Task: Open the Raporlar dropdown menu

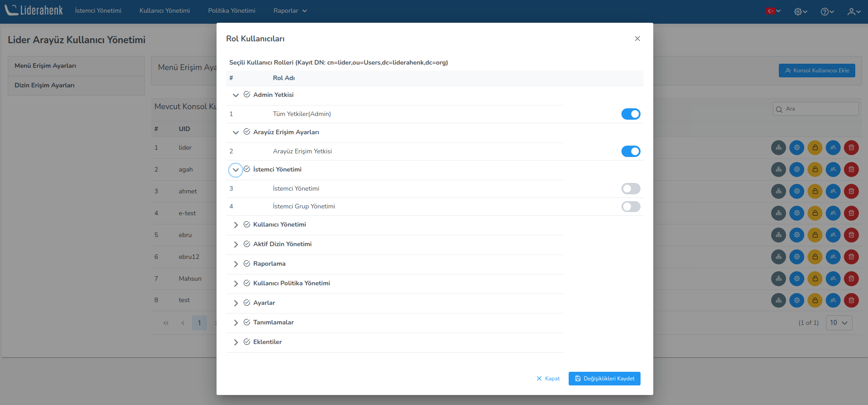Action: [x=290, y=10]
